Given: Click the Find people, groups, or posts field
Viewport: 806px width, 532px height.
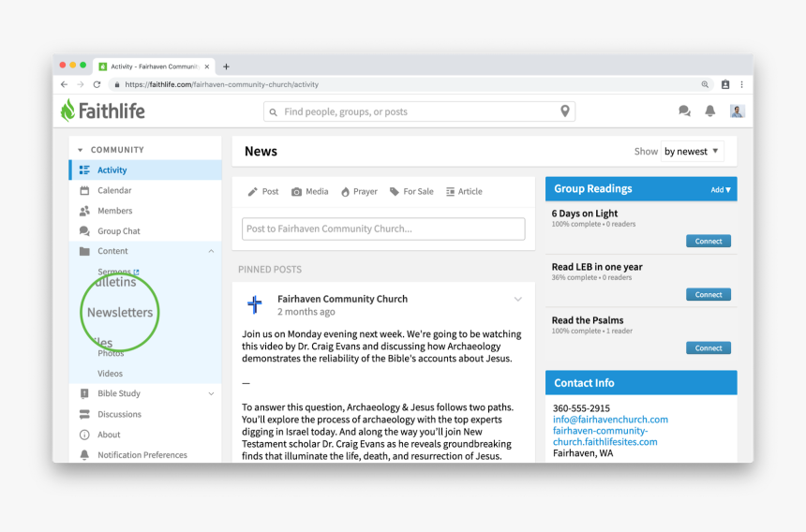Looking at the screenshot, I should [419, 111].
